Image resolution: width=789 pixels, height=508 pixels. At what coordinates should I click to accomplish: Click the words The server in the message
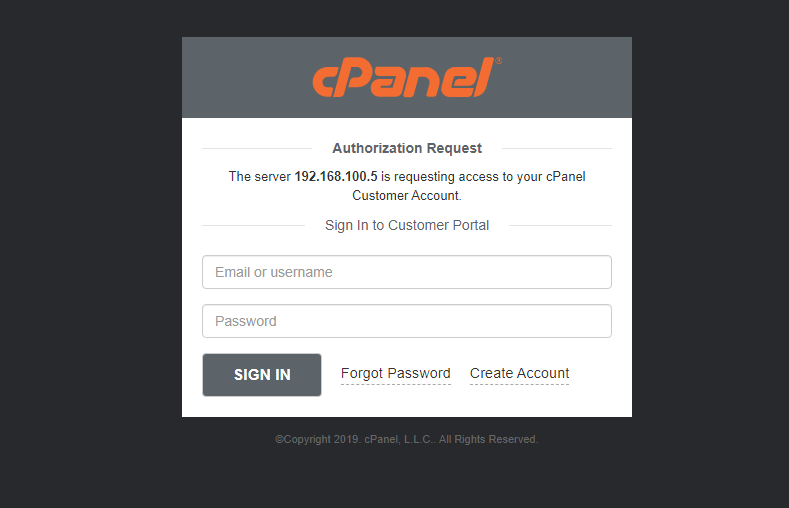pos(259,177)
